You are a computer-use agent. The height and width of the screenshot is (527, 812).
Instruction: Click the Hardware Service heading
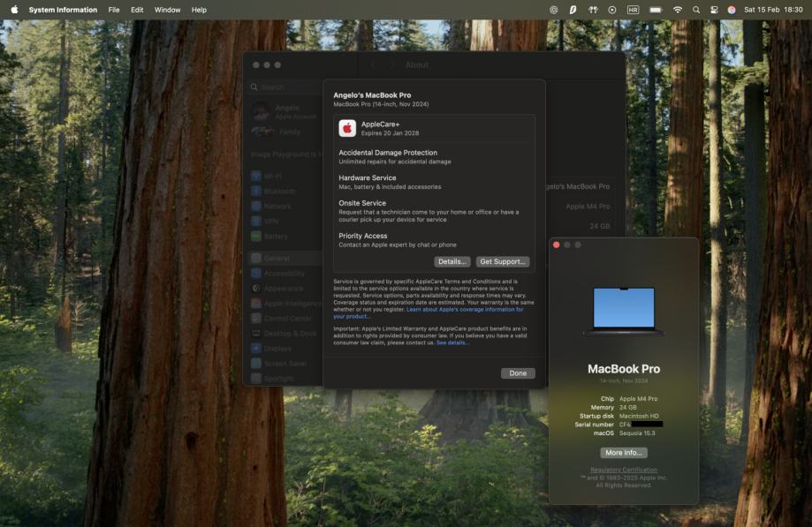(368, 178)
